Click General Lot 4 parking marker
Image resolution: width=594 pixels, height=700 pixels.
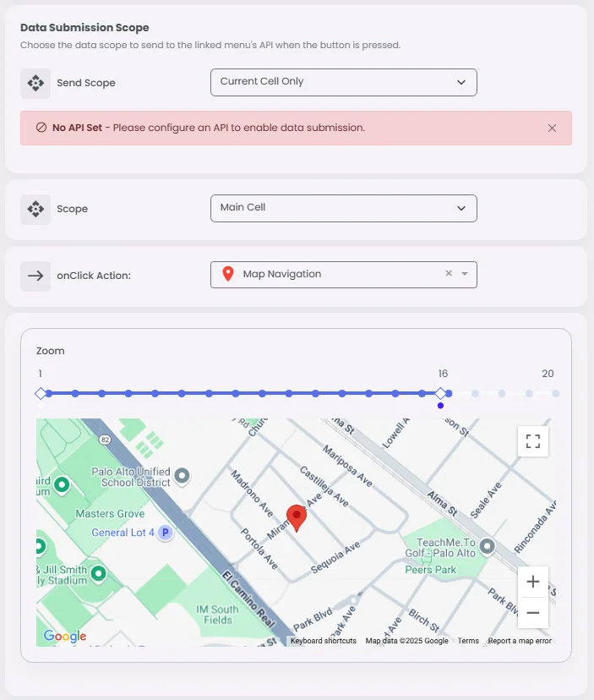tap(166, 533)
